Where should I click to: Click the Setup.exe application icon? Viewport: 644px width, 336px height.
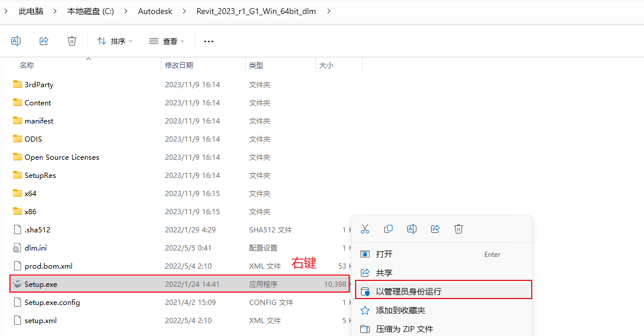[x=17, y=284]
